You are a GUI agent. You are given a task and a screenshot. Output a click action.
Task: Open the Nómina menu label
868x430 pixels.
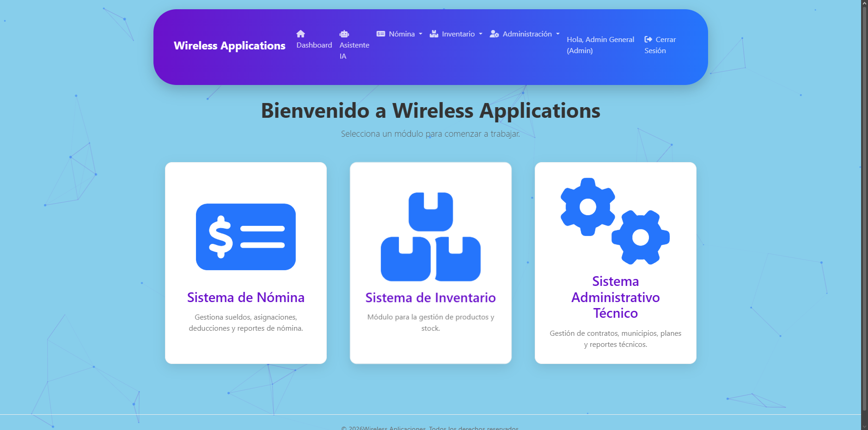(402, 34)
